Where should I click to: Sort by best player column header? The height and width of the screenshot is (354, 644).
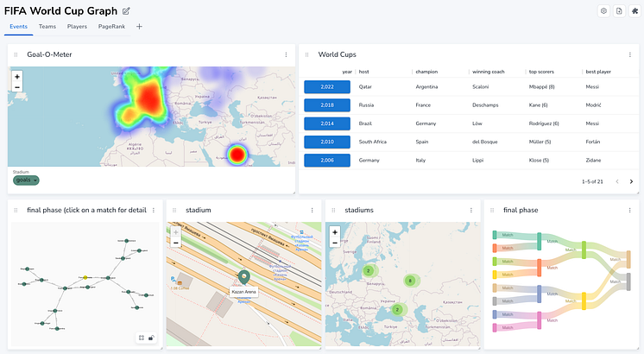click(x=598, y=72)
